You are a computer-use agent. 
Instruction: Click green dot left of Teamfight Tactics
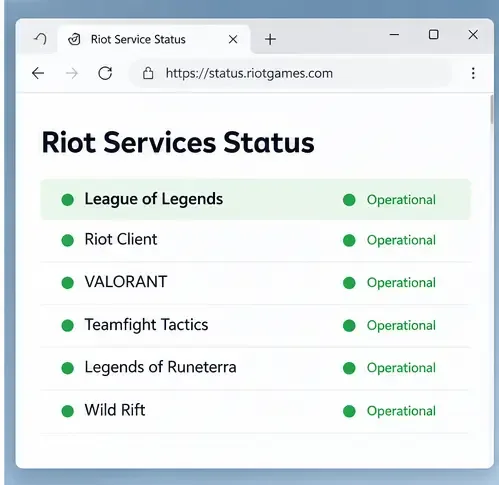click(x=68, y=326)
